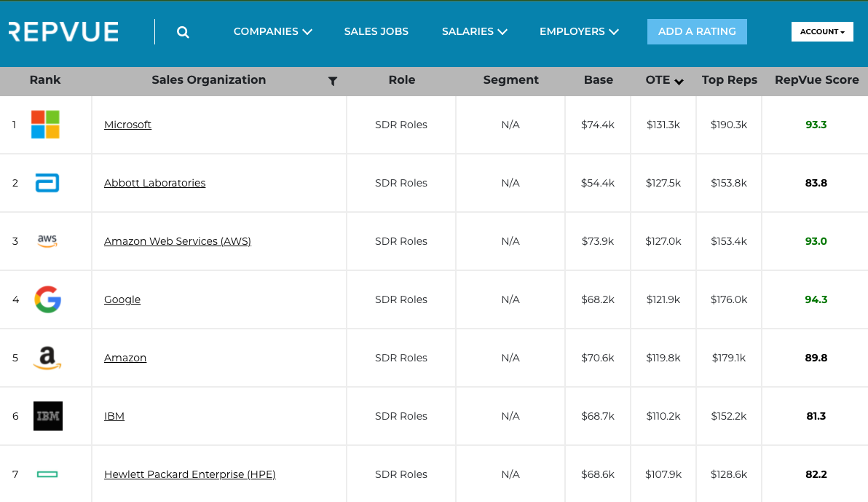
Task: Expand the Salaries dropdown menu
Action: [474, 31]
